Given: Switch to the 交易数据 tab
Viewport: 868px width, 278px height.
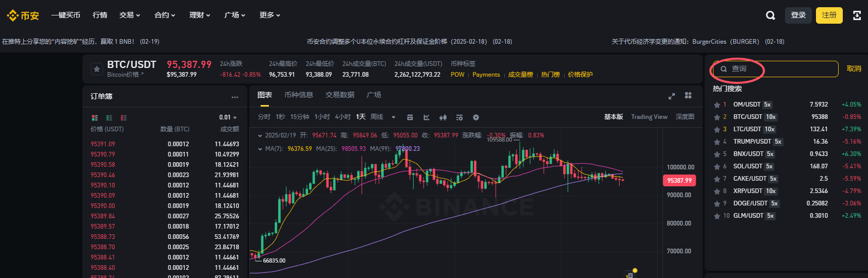Looking at the screenshot, I should coord(340,95).
